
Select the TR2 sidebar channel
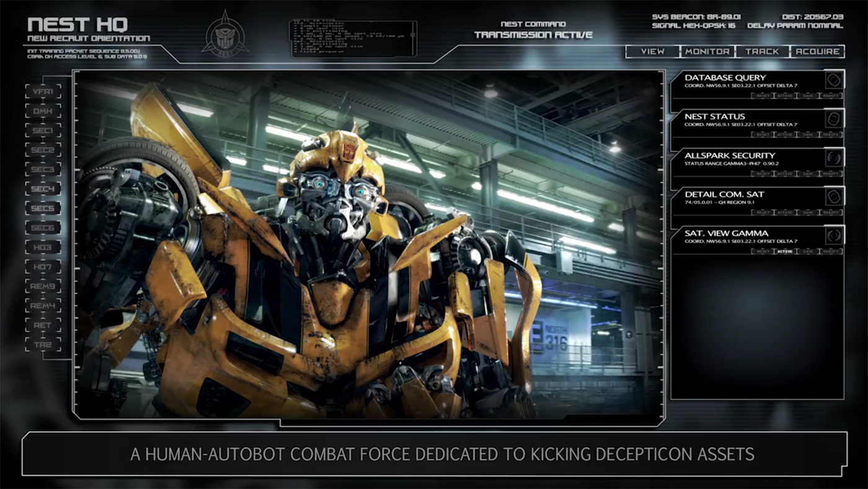[x=43, y=344]
